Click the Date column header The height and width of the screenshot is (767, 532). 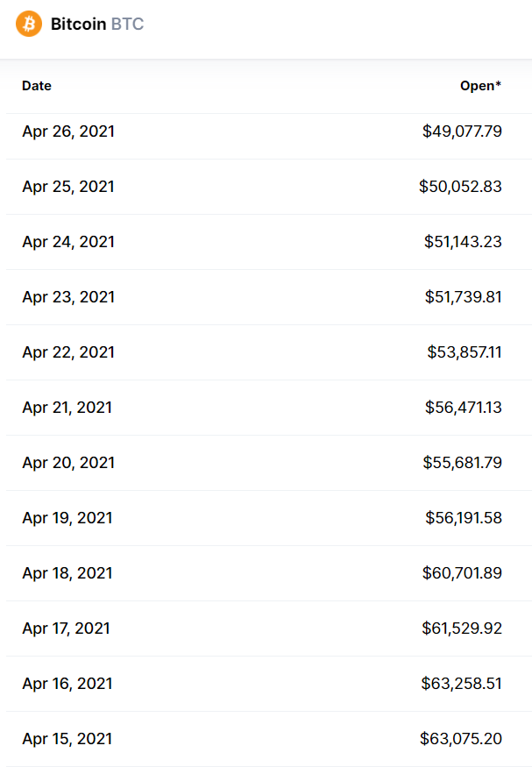[37, 86]
